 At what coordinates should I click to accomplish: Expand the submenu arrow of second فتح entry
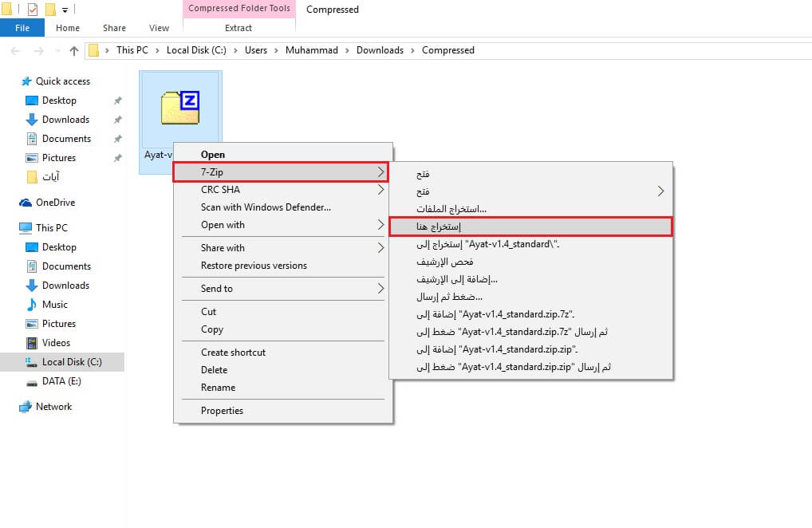[x=660, y=191]
